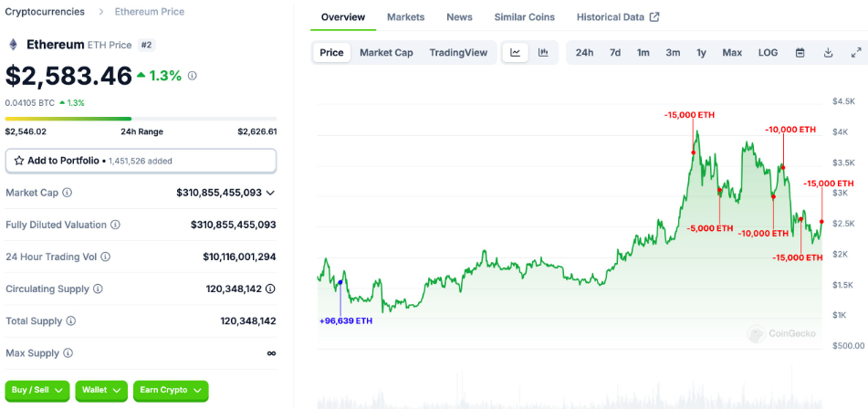Click the 24h Range progress bar

[x=141, y=119]
